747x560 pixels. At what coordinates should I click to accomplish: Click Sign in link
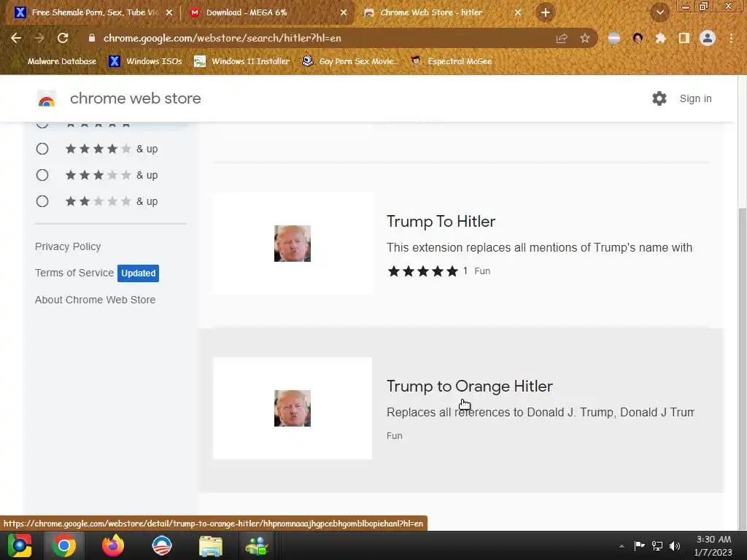point(695,98)
